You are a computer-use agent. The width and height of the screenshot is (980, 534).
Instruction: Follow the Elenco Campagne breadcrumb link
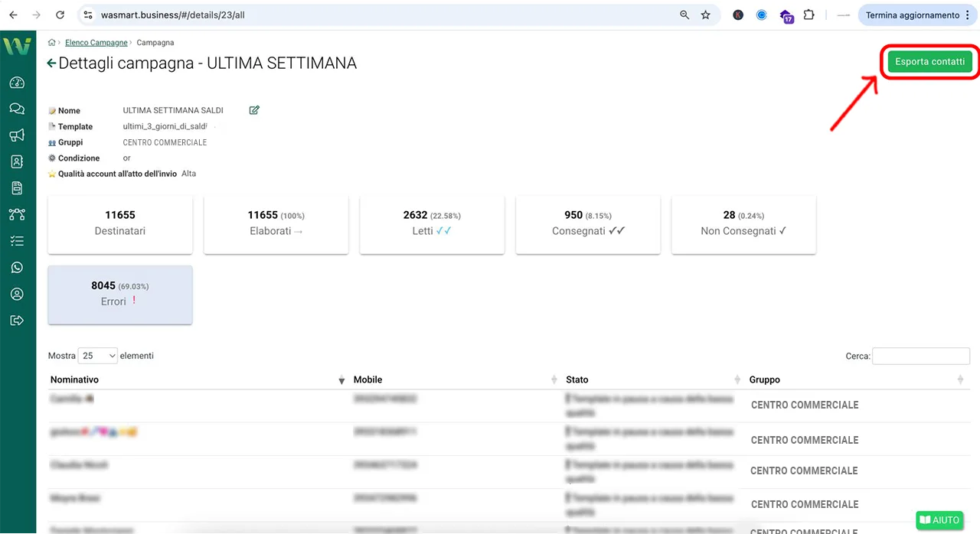click(96, 42)
